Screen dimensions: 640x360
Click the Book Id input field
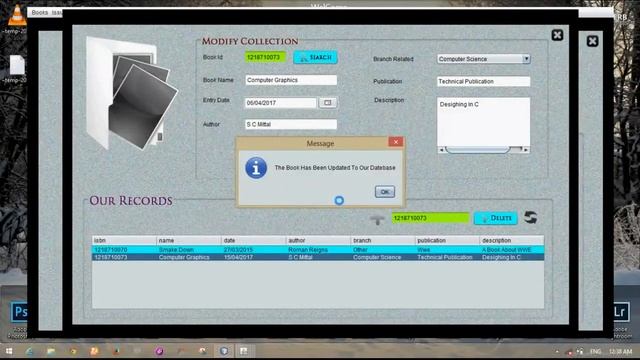click(265, 57)
